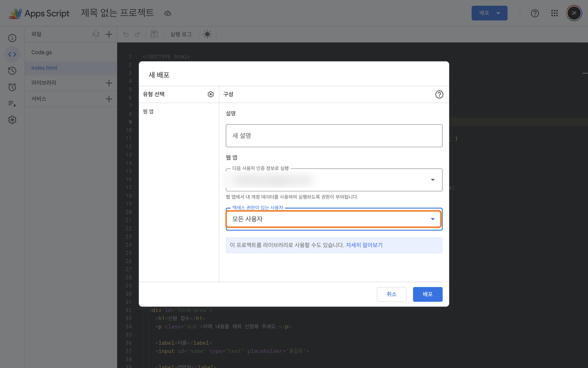
Task: Follow the 자세히 알아보기 link
Action: [364, 245]
